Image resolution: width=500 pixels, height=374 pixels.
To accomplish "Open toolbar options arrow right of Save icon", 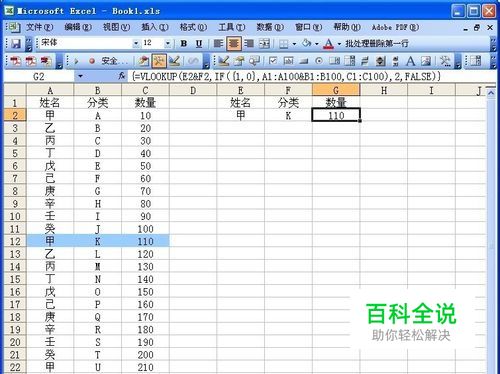I will coord(29,44).
